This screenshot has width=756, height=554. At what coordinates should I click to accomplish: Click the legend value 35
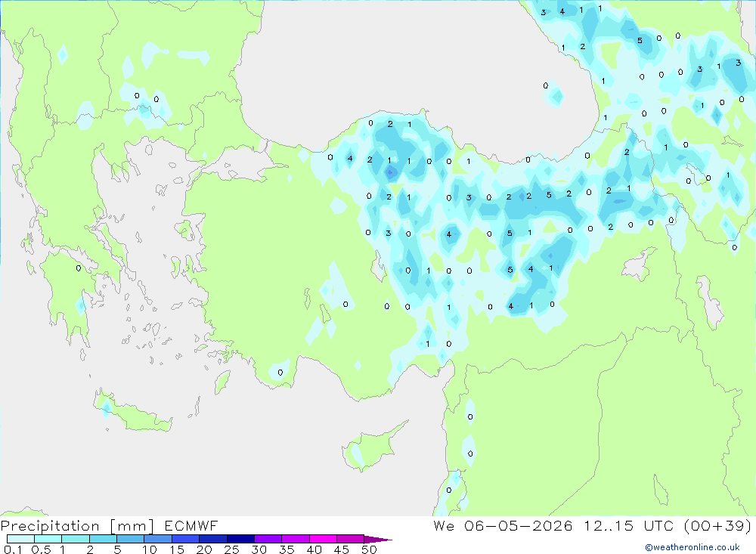tap(287, 549)
